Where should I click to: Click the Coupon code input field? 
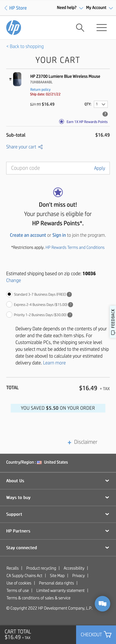[x=49, y=168]
